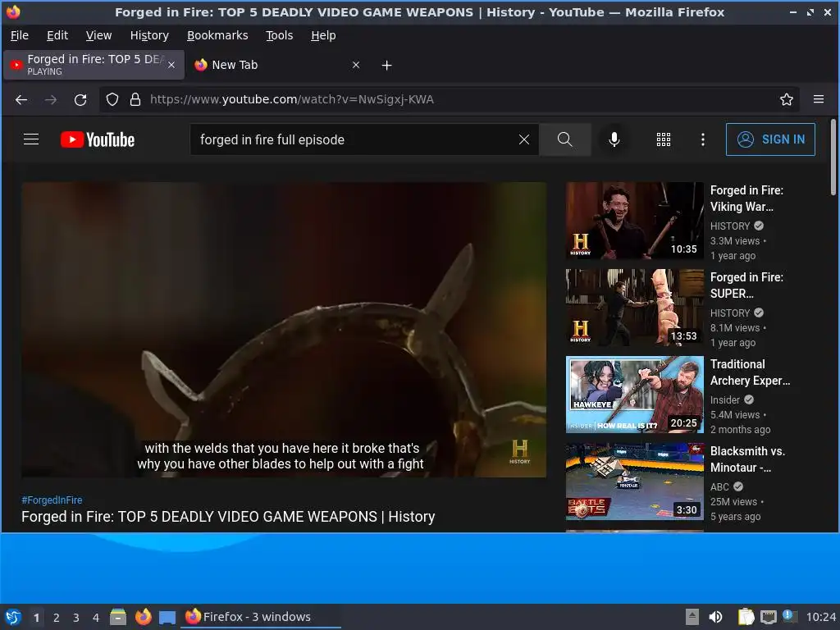Click the title "Traditional Archery Exper..."
This screenshot has width=840, height=630.
(x=750, y=372)
